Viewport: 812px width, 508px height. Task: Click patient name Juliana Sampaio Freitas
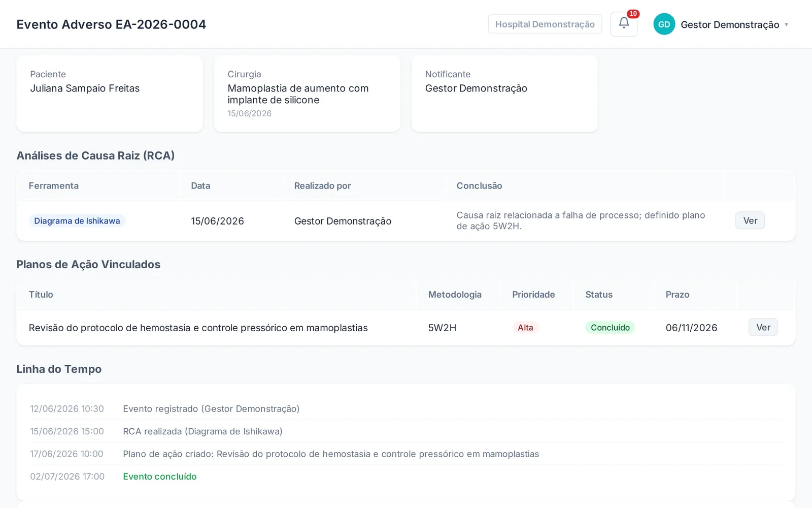point(85,88)
